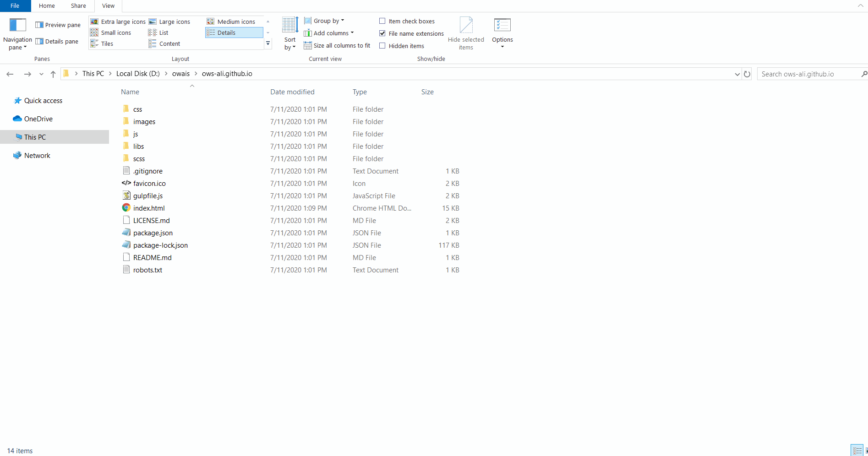Switch to the Home ribbon tab
The width and height of the screenshot is (868, 456).
click(x=47, y=6)
